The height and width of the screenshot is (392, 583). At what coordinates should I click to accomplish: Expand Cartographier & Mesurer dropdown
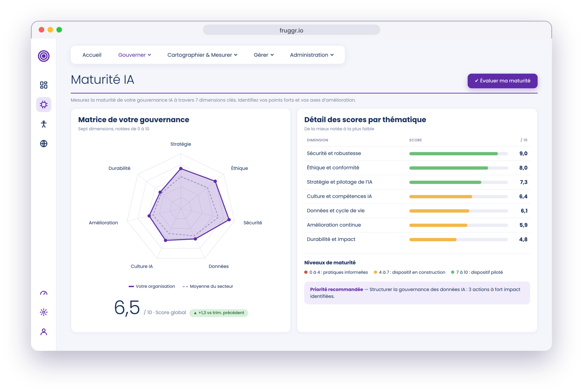(x=202, y=55)
